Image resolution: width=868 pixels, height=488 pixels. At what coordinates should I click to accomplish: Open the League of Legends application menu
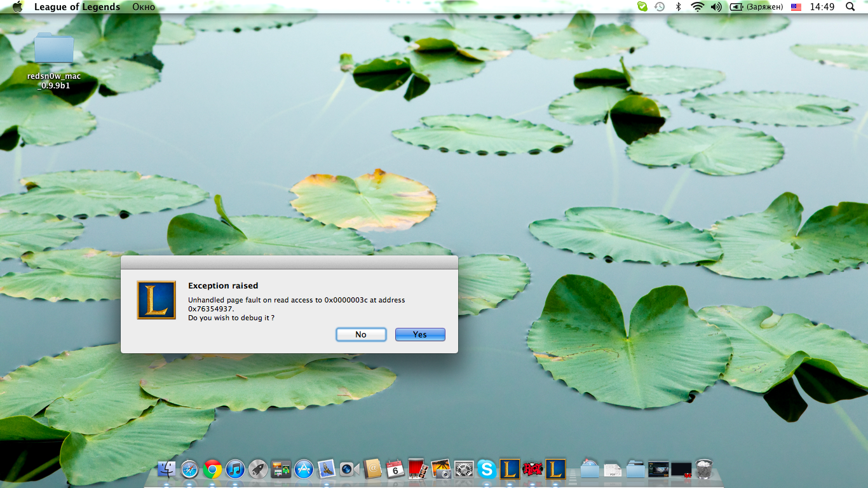tap(77, 7)
